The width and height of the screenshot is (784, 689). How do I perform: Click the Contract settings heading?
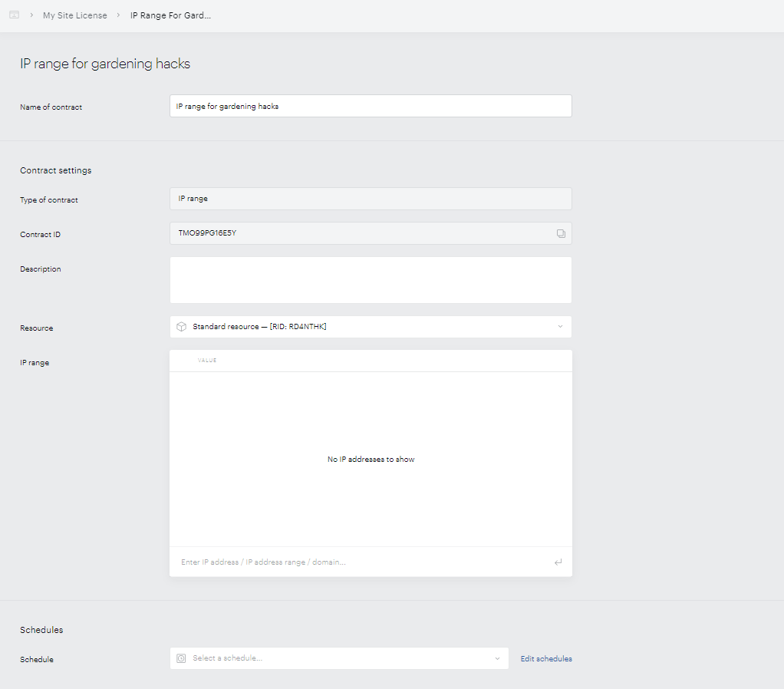tap(55, 170)
